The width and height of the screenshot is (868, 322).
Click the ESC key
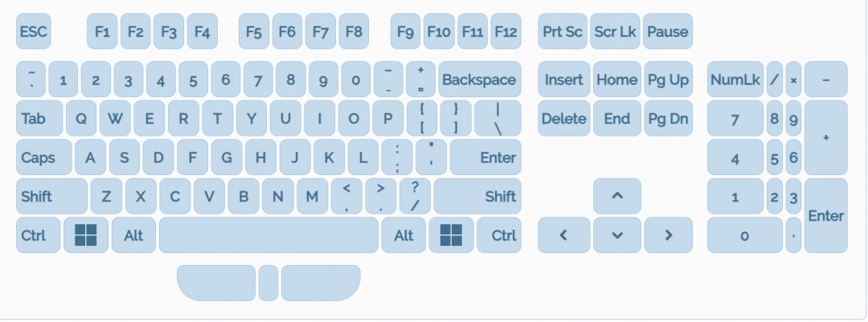pos(33,32)
